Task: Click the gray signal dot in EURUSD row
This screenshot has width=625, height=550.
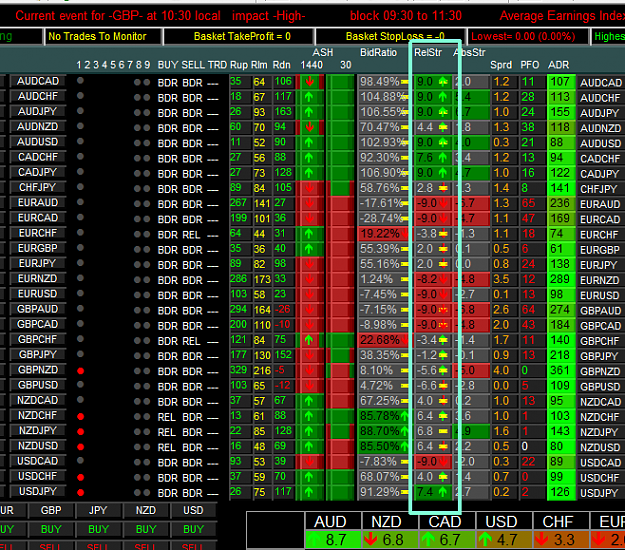Action: pos(80,293)
